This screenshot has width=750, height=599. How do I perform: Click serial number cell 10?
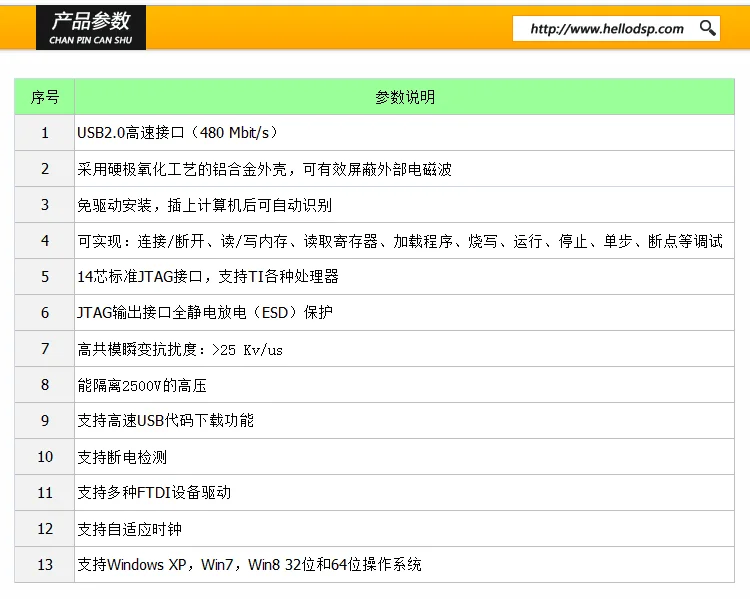click(44, 457)
